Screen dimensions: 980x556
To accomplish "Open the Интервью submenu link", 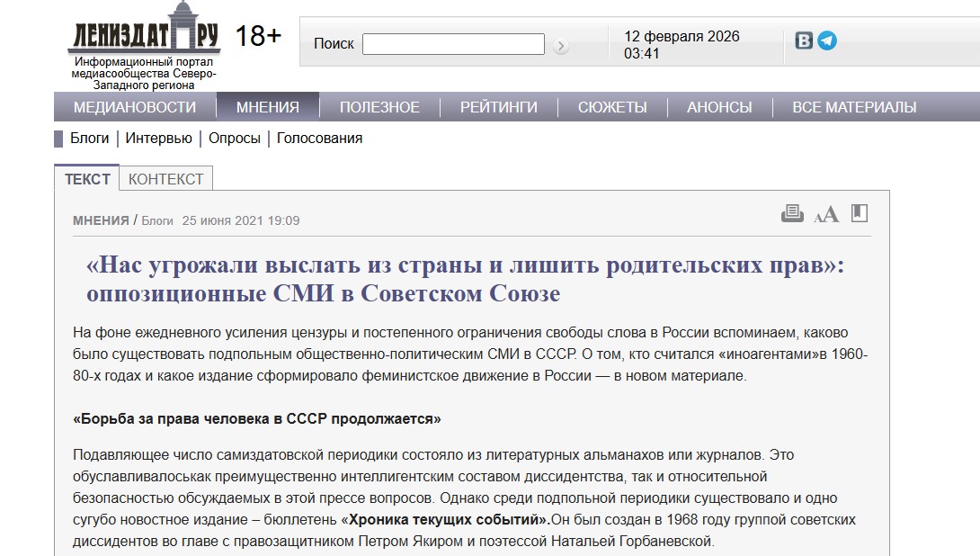I will pos(159,139).
